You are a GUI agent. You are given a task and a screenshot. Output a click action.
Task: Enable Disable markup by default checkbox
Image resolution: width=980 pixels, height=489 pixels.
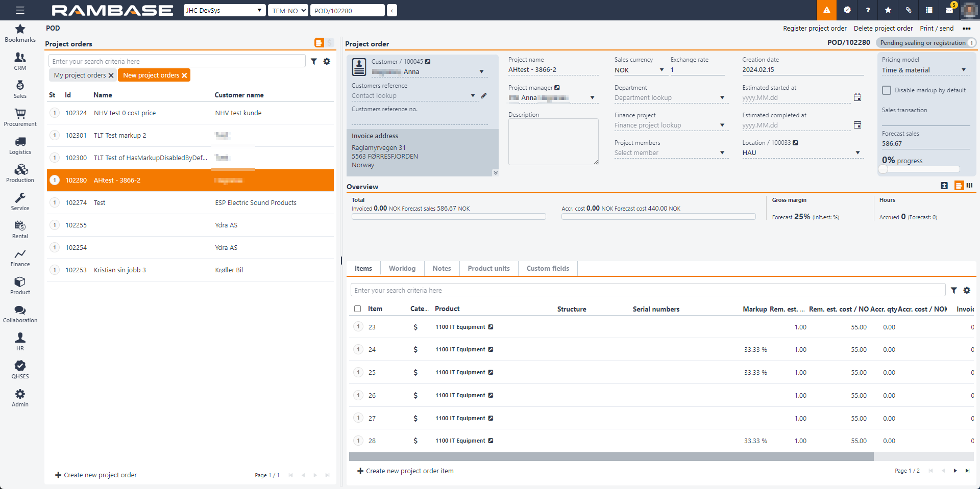coord(887,90)
